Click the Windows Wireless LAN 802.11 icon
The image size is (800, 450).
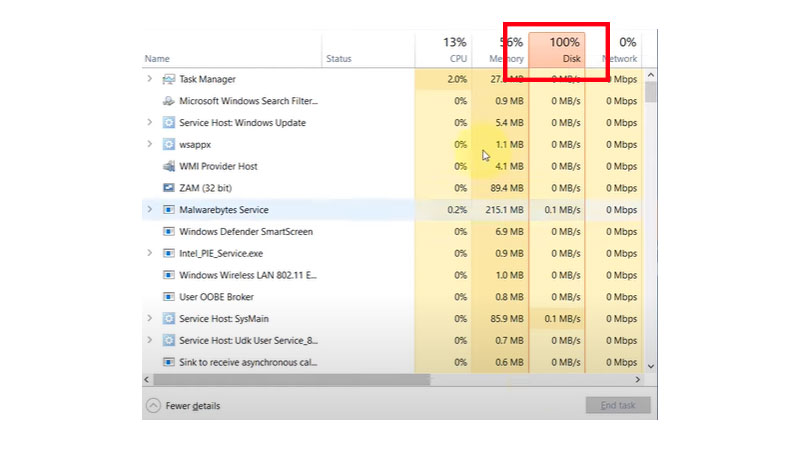pyautogui.click(x=168, y=275)
